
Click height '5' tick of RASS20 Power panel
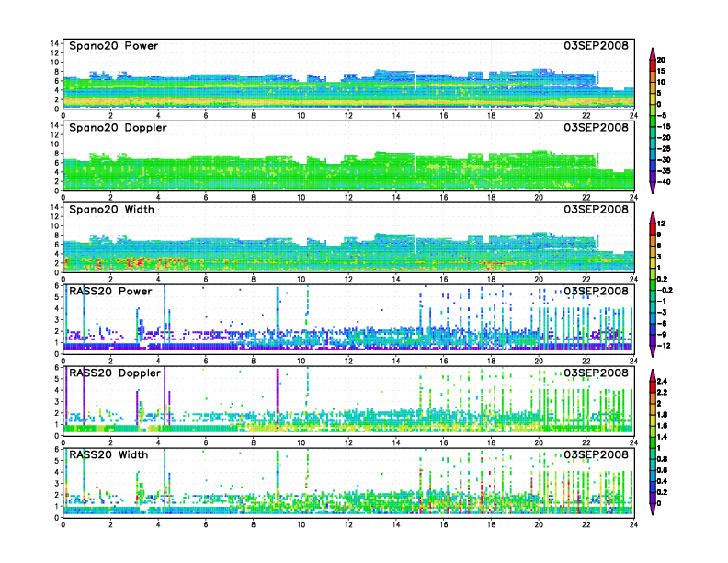[57, 297]
